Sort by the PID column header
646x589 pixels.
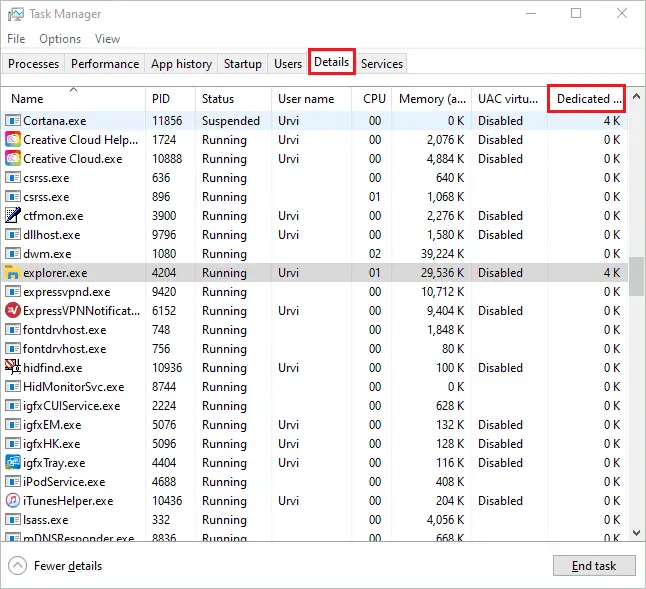[x=171, y=99]
